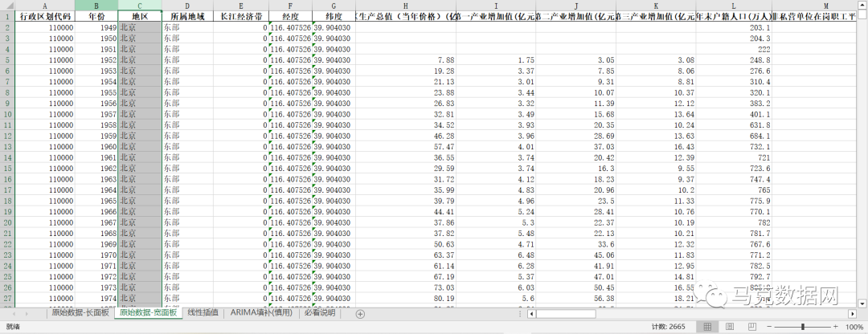Select row 1 header
Viewport: 868px width, 334px height.
7,16
